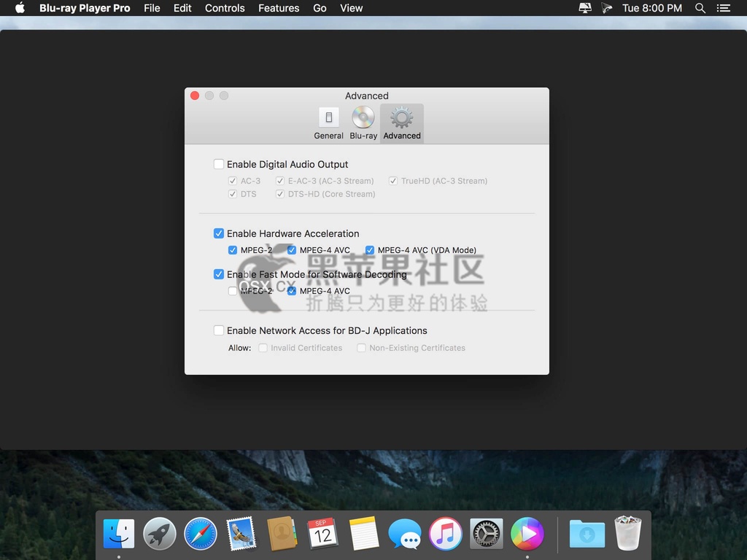
Task: Open the Go menu
Action: 320,8
